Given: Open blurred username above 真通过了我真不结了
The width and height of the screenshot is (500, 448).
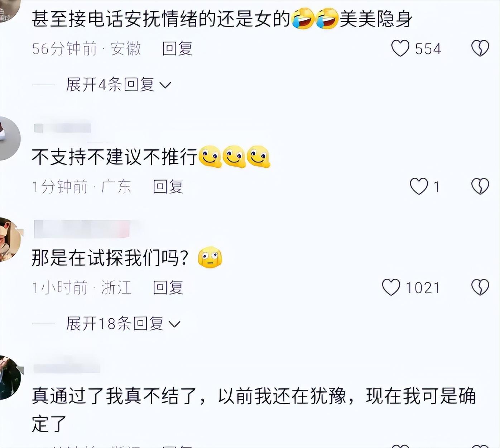Looking at the screenshot, I should coord(66,368).
